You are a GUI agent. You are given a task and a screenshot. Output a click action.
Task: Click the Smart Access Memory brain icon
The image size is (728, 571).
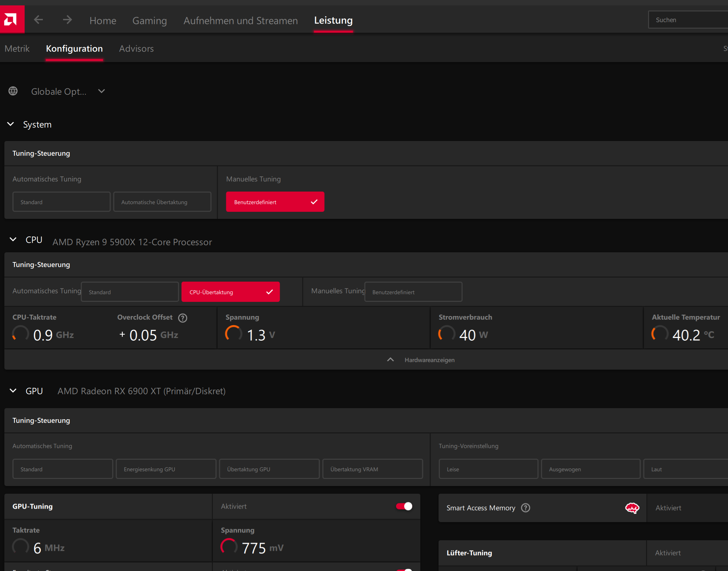point(632,508)
